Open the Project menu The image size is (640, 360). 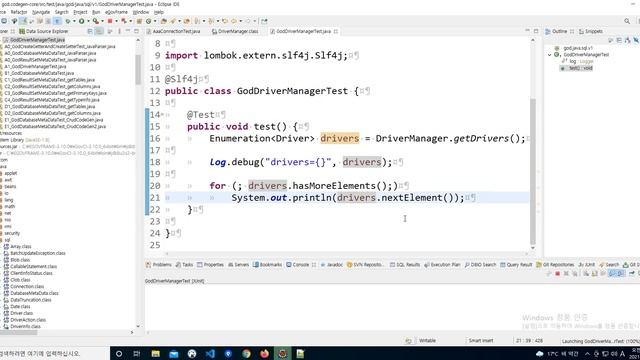80,12
